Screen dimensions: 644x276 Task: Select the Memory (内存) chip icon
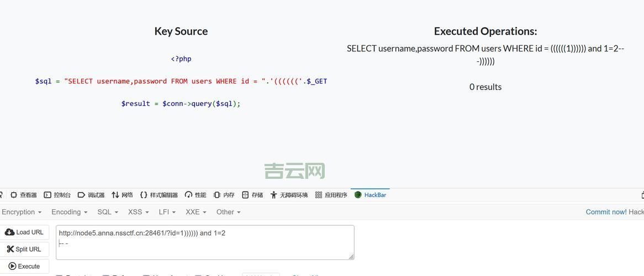(x=217, y=195)
